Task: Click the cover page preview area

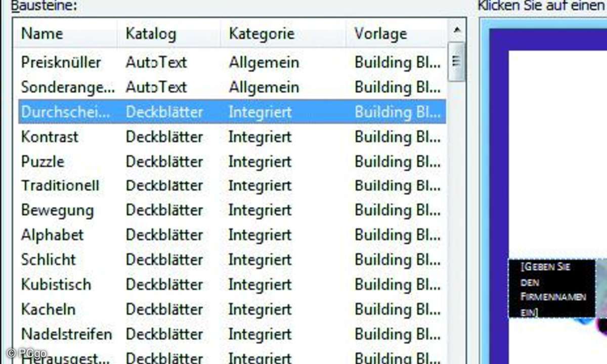Action: pos(551,152)
